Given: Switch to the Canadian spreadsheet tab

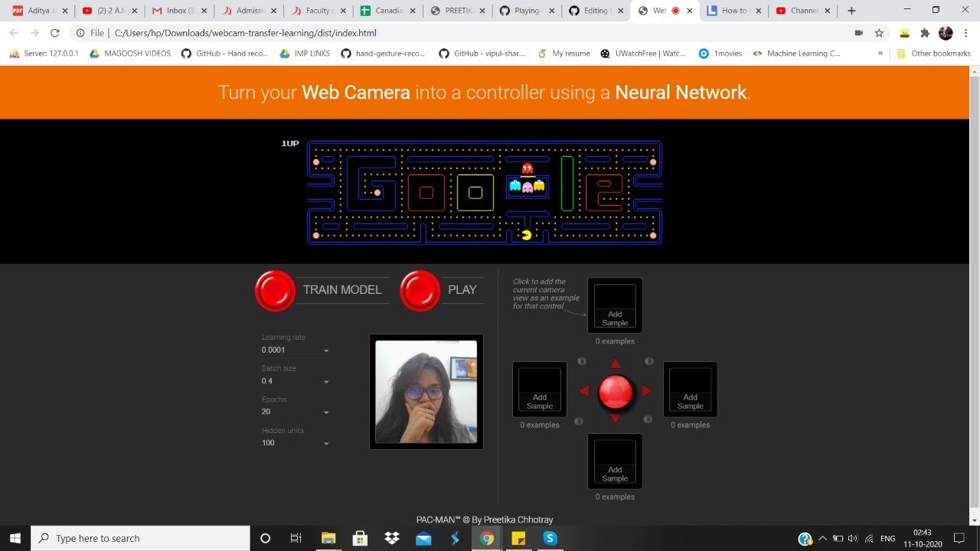Looking at the screenshot, I should [386, 11].
